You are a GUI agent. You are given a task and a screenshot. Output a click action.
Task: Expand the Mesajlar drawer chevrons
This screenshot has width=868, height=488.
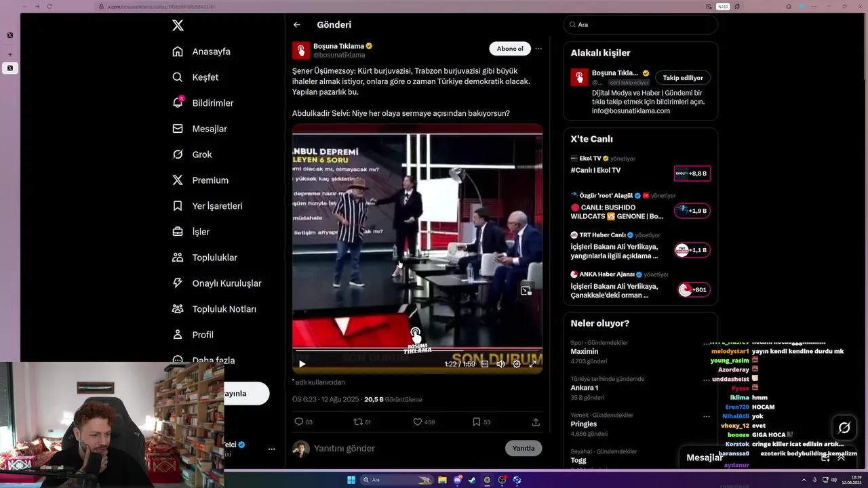pyautogui.click(x=841, y=457)
